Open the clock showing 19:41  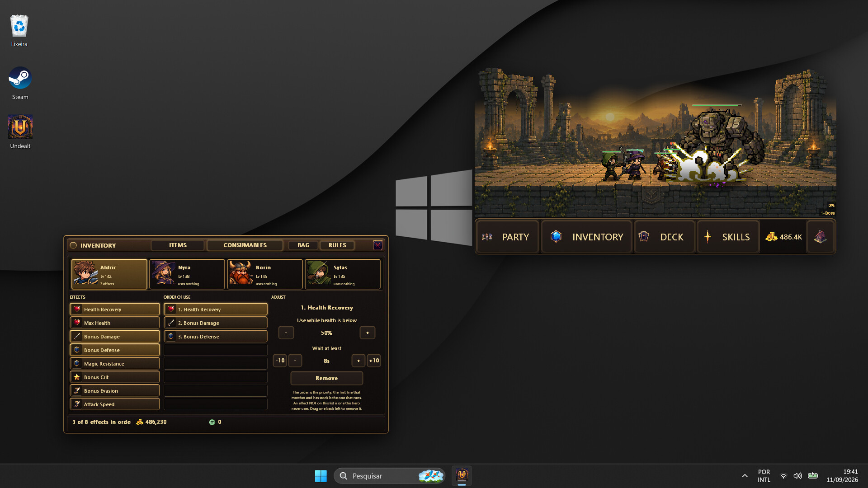coord(842,476)
